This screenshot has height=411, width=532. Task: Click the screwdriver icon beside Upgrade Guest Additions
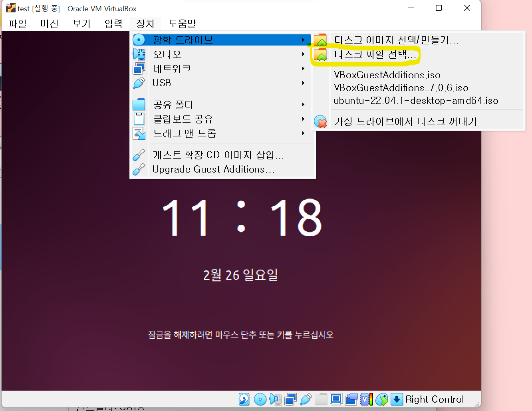(x=139, y=169)
